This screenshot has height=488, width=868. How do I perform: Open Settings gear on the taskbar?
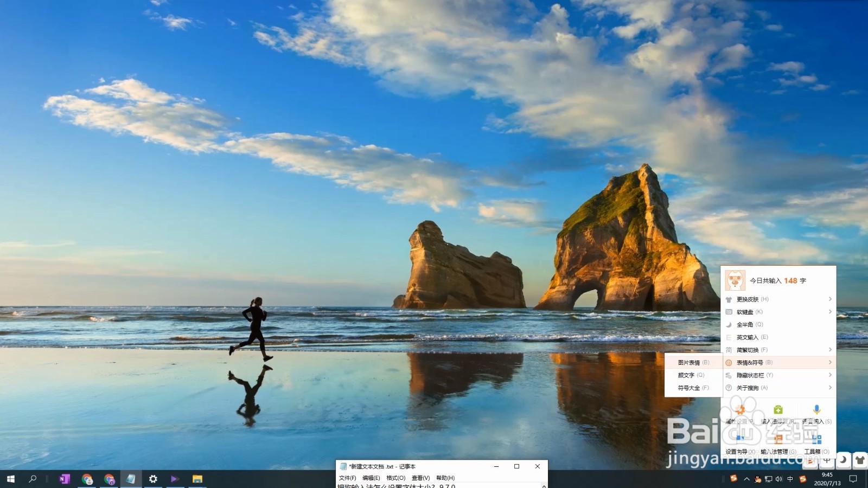click(x=153, y=479)
